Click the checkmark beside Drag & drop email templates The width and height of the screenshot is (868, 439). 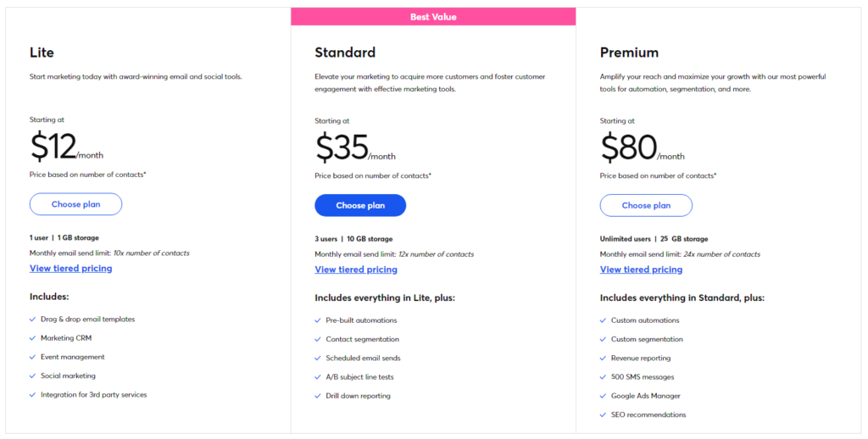coord(32,320)
